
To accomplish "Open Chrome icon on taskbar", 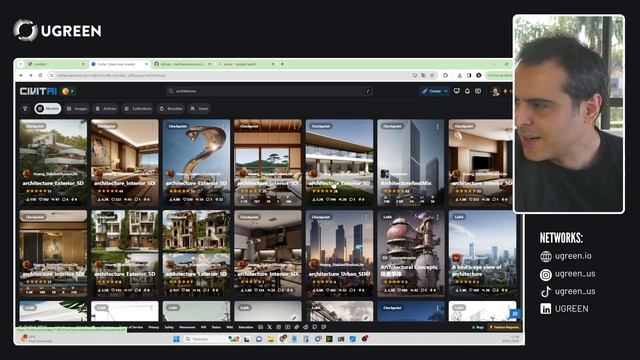I will (x=283, y=339).
